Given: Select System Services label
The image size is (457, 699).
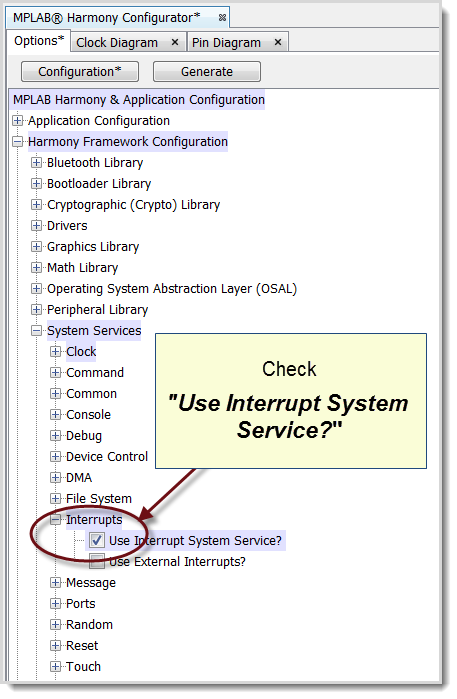Looking at the screenshot, I should 94,331.
